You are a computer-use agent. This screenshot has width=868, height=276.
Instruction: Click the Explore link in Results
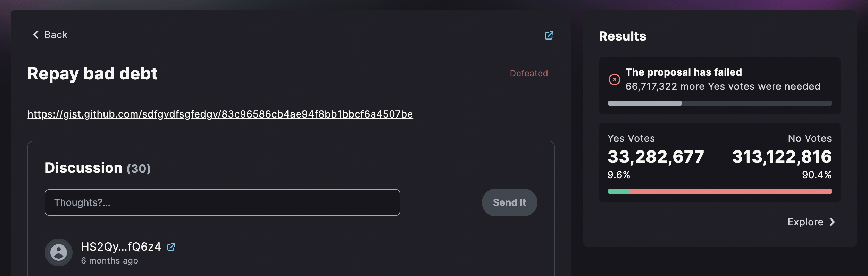coord(806,222)
